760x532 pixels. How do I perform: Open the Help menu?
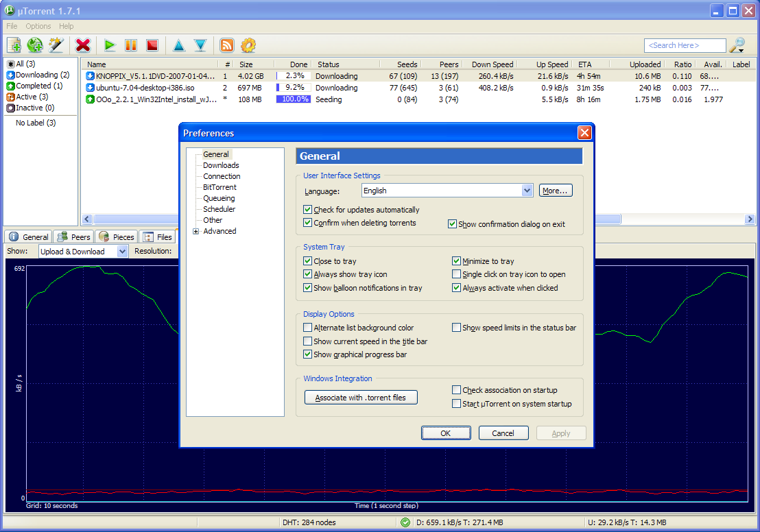[67, 26]
